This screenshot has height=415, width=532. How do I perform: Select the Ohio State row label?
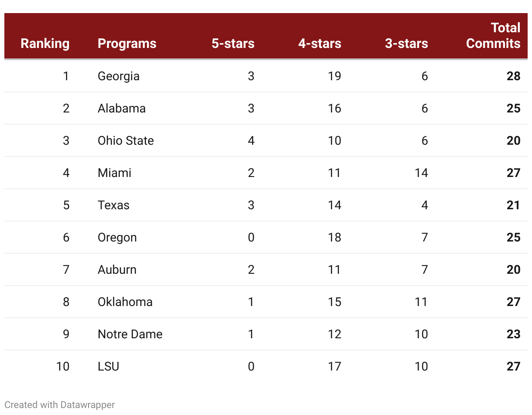point(126,141)
